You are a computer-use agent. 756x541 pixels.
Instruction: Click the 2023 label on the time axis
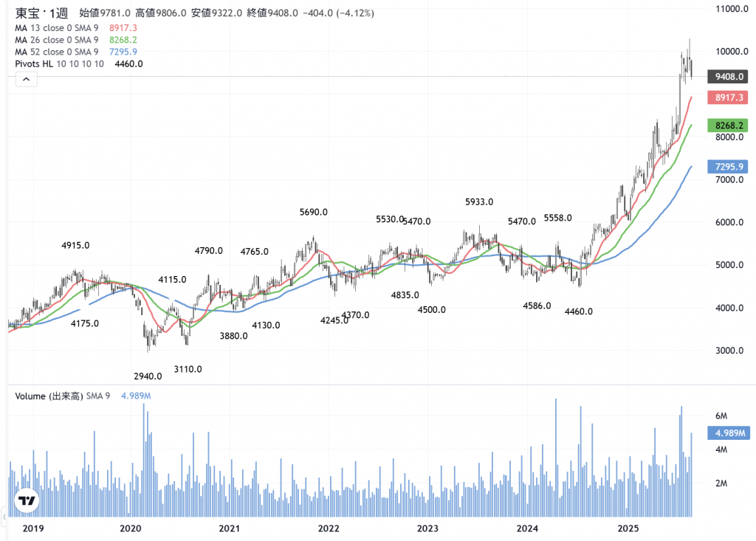coord(427,528)
